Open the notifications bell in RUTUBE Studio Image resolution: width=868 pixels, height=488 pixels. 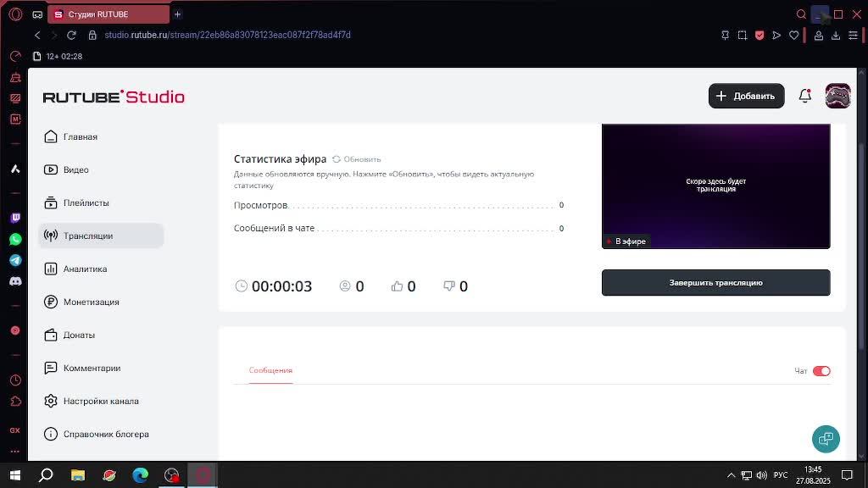pyautogui.click(x=805, y=96)
